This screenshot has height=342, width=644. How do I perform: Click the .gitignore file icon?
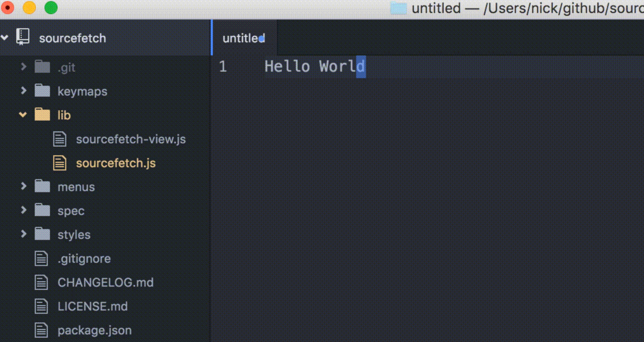pyautogui.click(x=41, y=258)
